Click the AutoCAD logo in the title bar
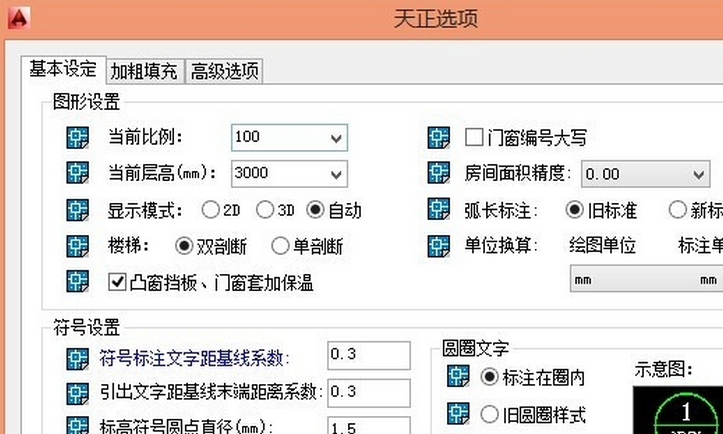The image size is (723, 434). (18, 18)
